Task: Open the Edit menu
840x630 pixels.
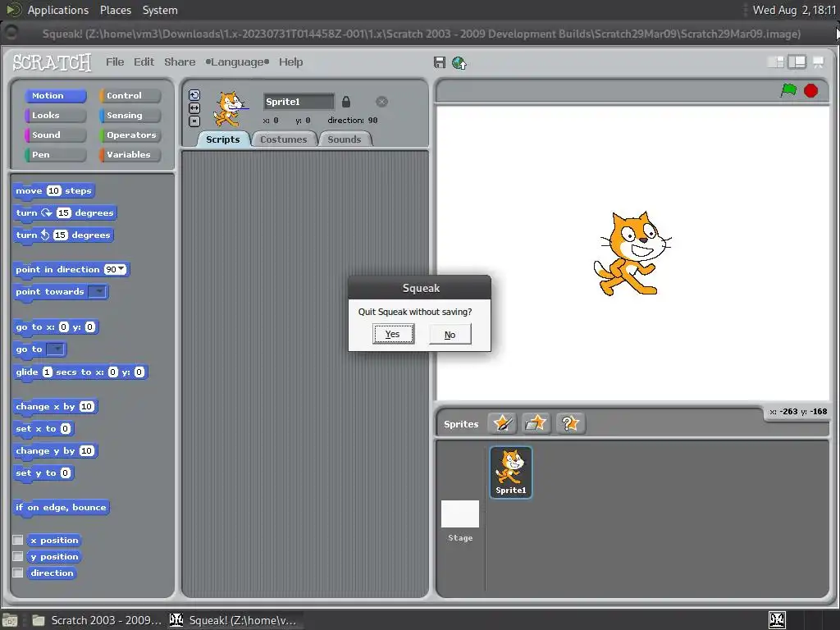Action: (x=144, y=62)
